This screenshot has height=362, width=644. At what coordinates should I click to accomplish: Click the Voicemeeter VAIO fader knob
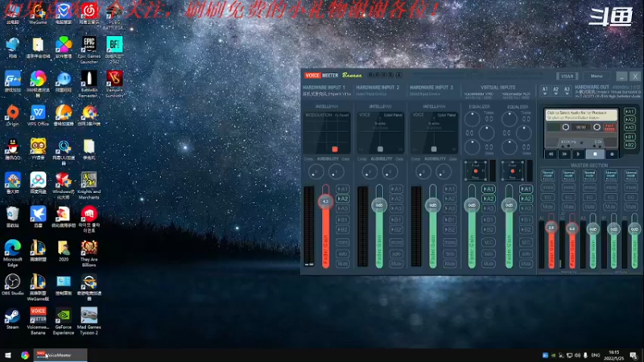tap(472, 205)
